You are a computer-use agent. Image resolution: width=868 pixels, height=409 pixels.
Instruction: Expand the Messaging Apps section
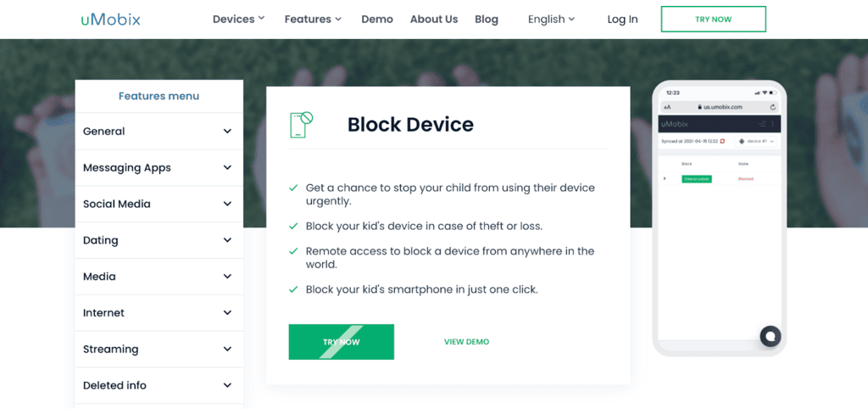(x=159, y=168)
